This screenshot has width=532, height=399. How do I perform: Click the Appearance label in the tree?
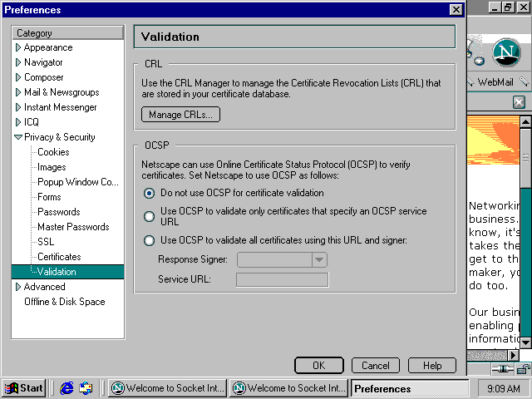pyautogui.click(x=48, y=47)
